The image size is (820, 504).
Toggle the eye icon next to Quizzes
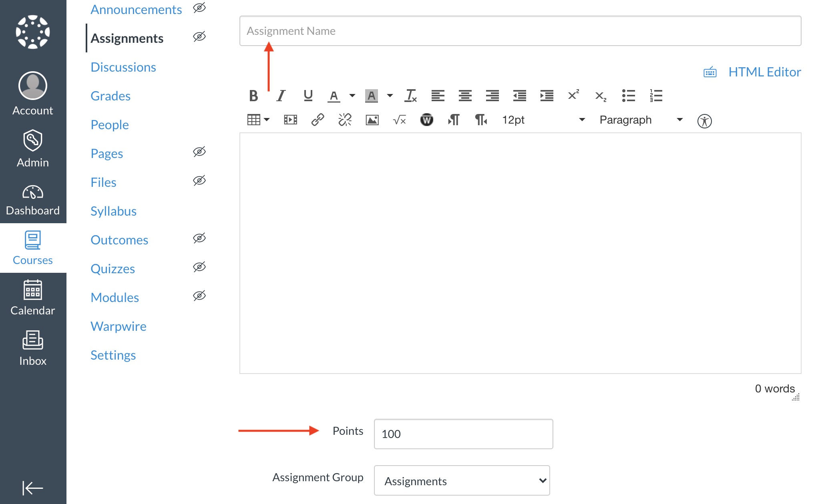coord(199,267)
